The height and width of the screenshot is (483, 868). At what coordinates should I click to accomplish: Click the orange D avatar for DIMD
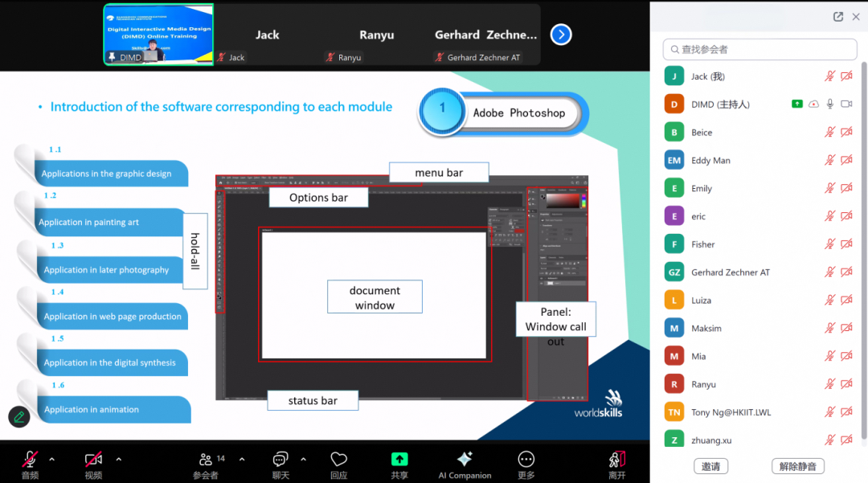click(x=674, y=104)
